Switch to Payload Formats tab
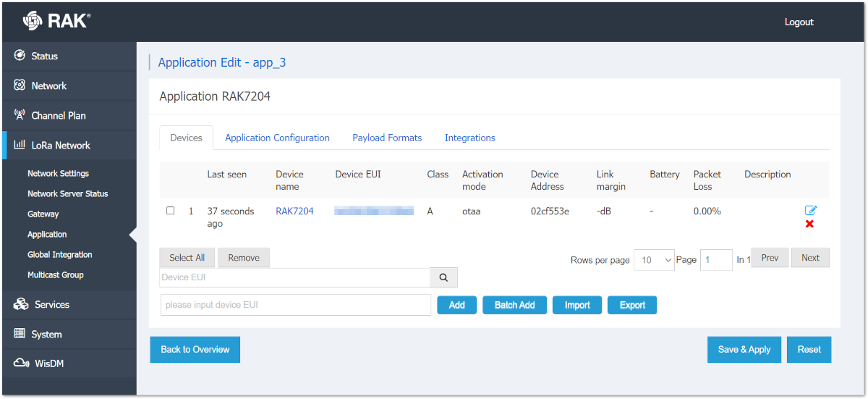The image size is (868, 399). pyautogui.click(x=387, y=138)
